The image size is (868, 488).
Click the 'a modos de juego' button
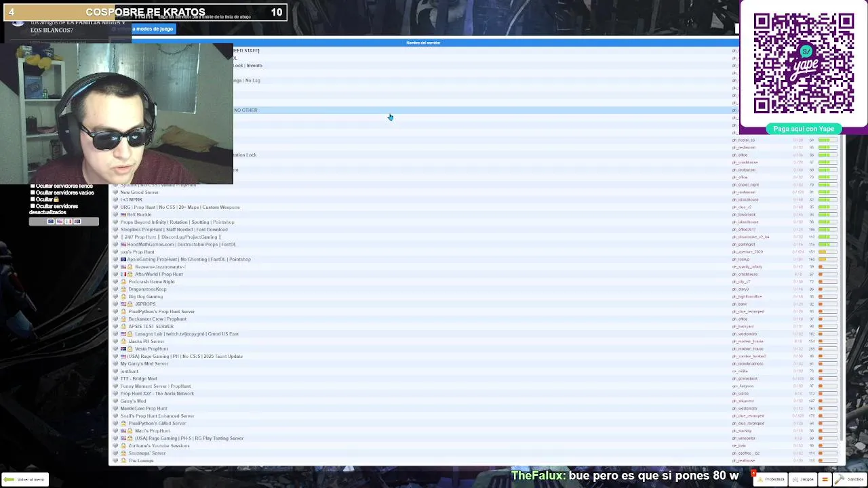coord(153,28)
